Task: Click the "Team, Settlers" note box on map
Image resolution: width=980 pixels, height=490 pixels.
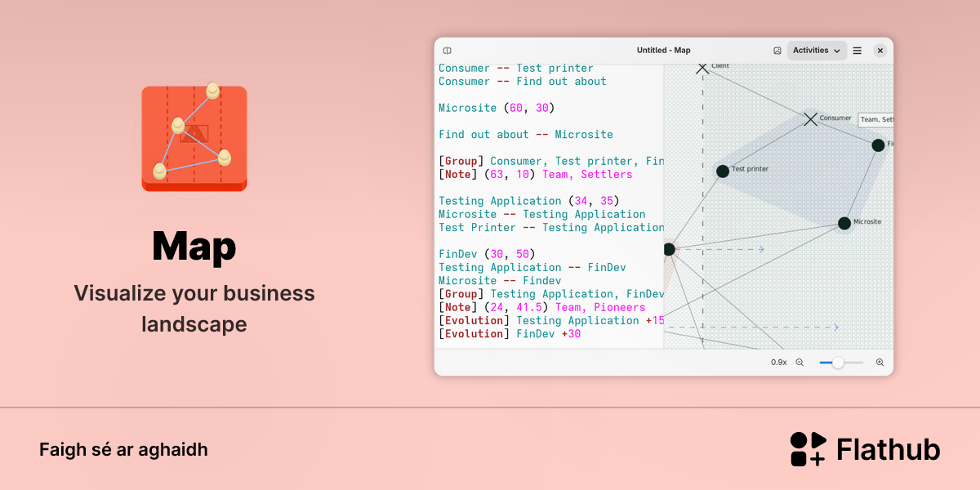Action: (x=875, y=119)
